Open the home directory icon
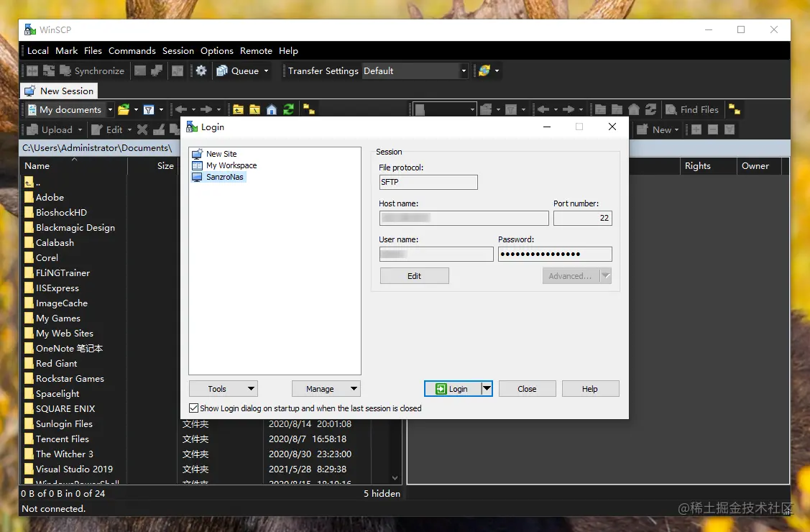The image size is (810, 532). click(x=272, y=109)
